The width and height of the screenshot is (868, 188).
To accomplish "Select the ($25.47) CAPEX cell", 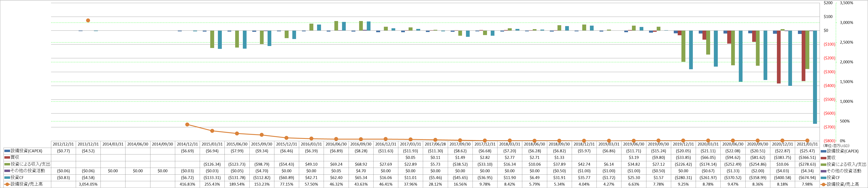I will coord(808,151).
